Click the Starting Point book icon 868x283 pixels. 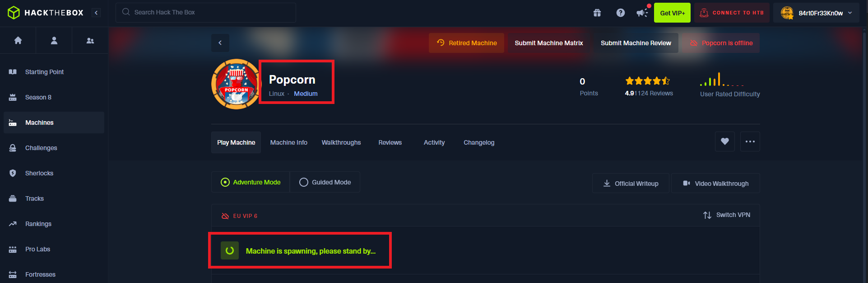click(13, 72)
